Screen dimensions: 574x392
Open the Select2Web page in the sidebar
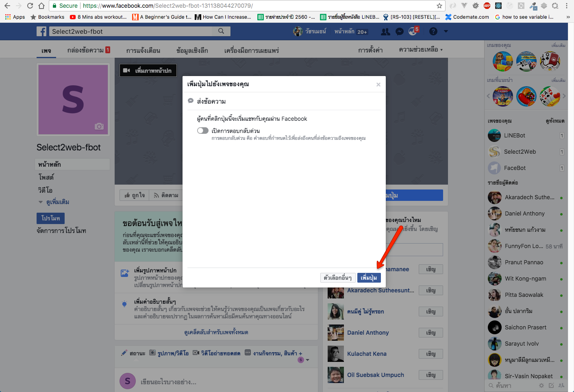[526, 152]
